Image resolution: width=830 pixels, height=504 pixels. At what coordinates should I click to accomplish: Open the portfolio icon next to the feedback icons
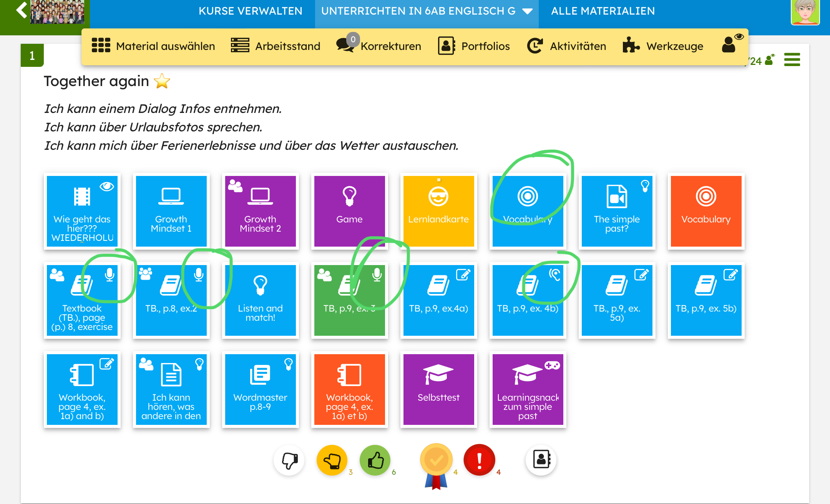(x=541, y=459)
